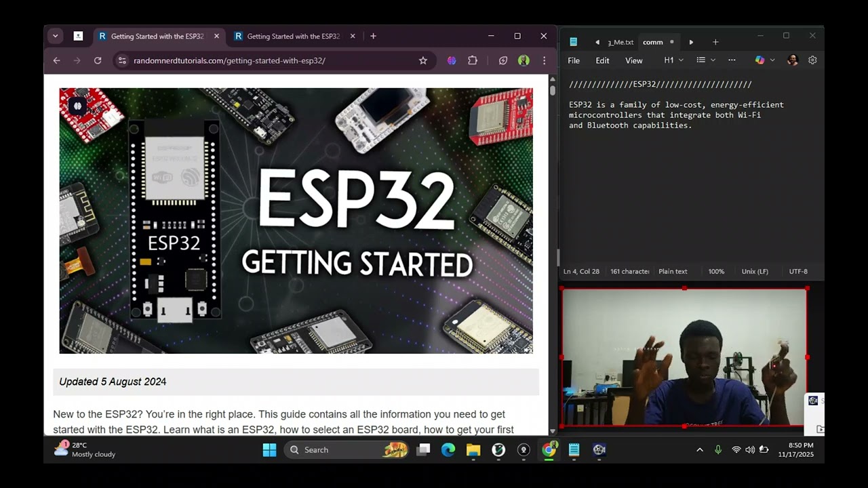Show hidden system tray icons

pyautogui.click(x=700, y=450)
